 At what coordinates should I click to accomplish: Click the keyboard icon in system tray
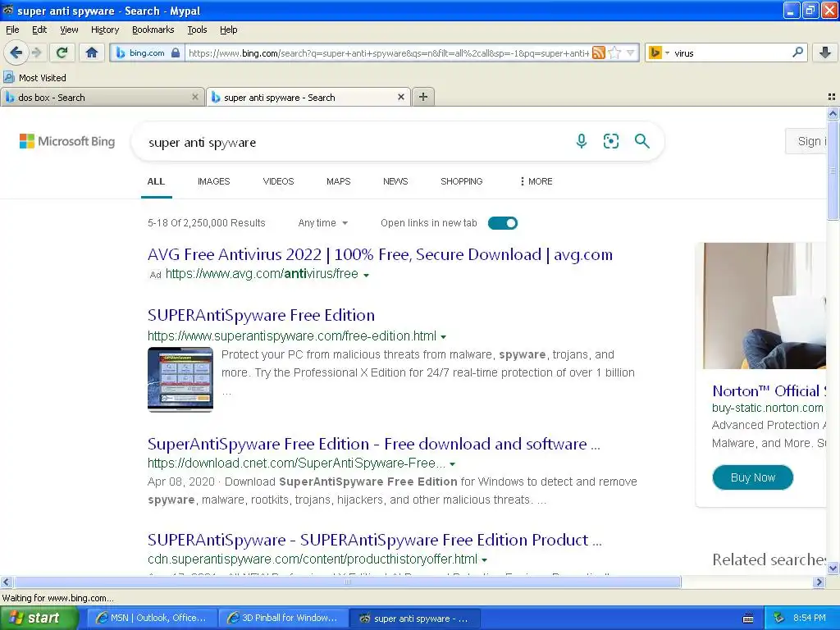748,619
